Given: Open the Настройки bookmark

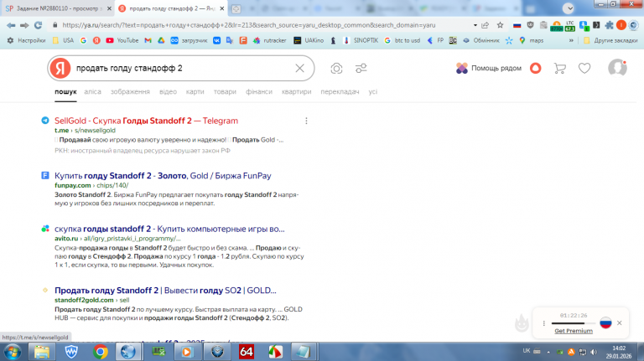Looking at the screenshot, I should click(26, 40).
